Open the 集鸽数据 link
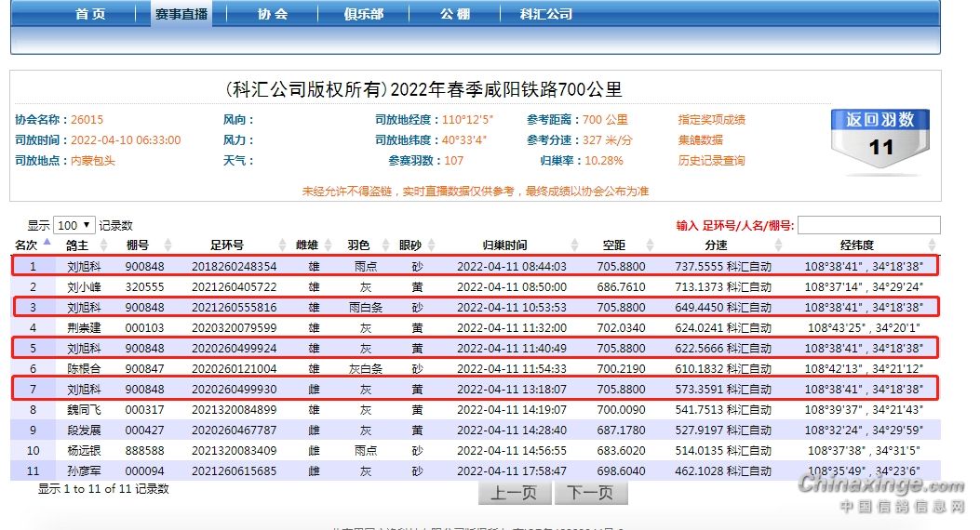Screen dimensions: 980x530 pos(700,140)
